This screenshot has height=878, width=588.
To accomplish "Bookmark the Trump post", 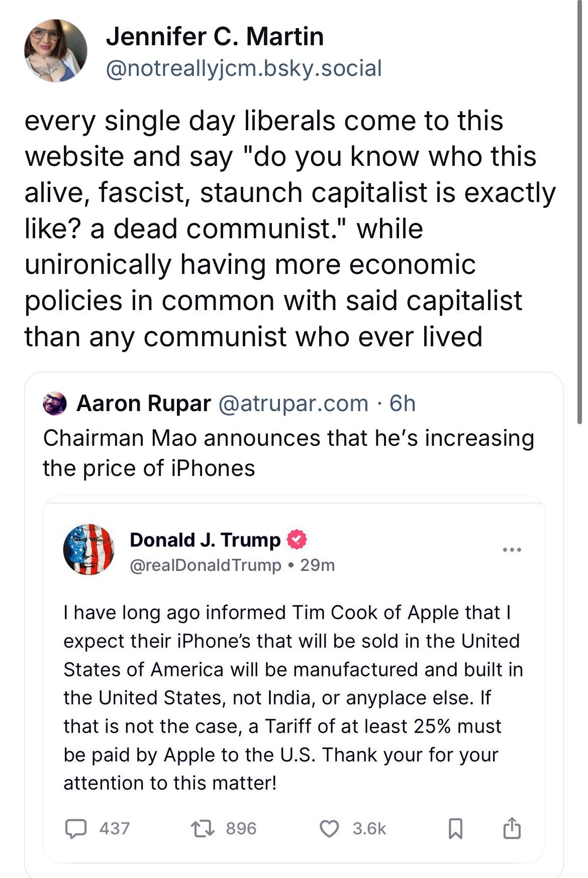I will pos(455,829).
